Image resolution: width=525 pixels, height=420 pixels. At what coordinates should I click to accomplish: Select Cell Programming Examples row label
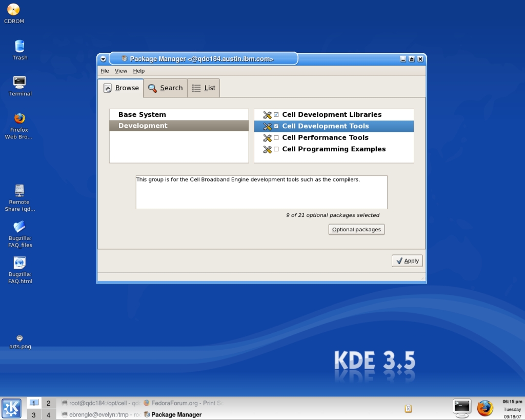pos(334,149)
